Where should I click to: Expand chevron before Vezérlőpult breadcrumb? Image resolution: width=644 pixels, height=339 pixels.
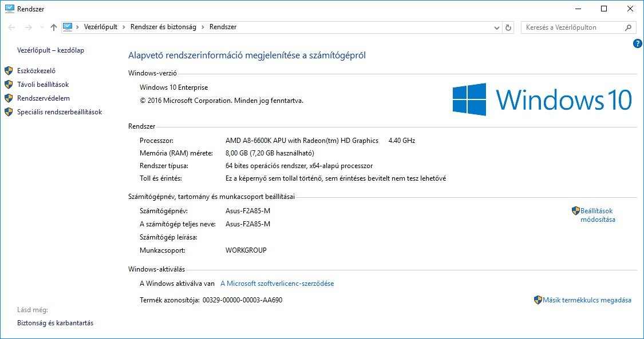tap(78, 27)
